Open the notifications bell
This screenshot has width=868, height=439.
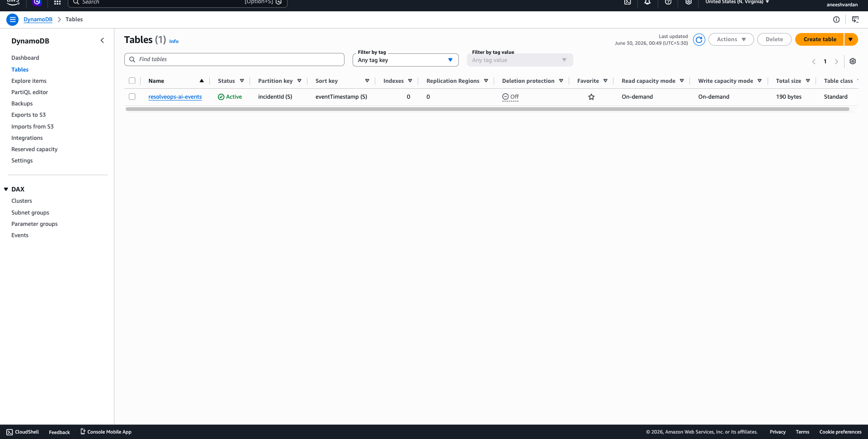(647, 2)
